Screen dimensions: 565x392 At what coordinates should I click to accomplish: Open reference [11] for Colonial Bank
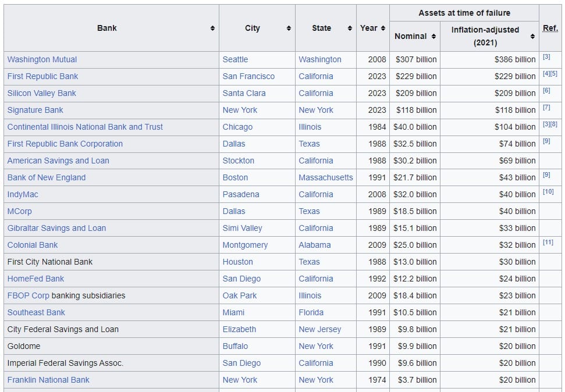pyautogui.click(x=548, y=242)
